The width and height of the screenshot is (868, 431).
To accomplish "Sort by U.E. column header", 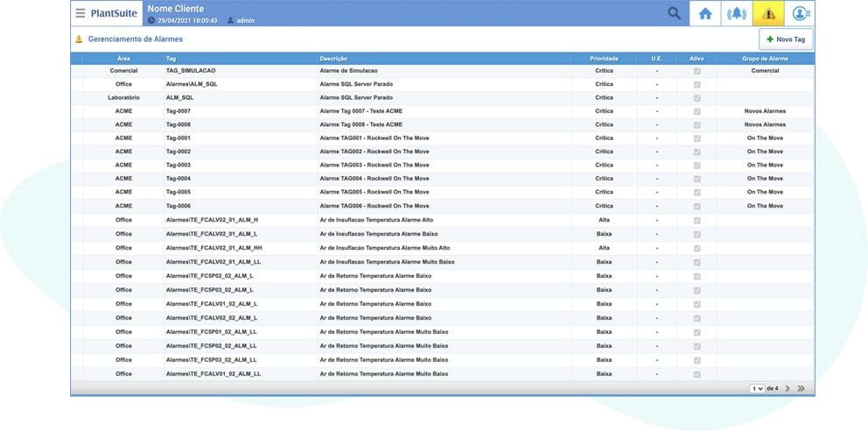I will (x=656, y=58).
